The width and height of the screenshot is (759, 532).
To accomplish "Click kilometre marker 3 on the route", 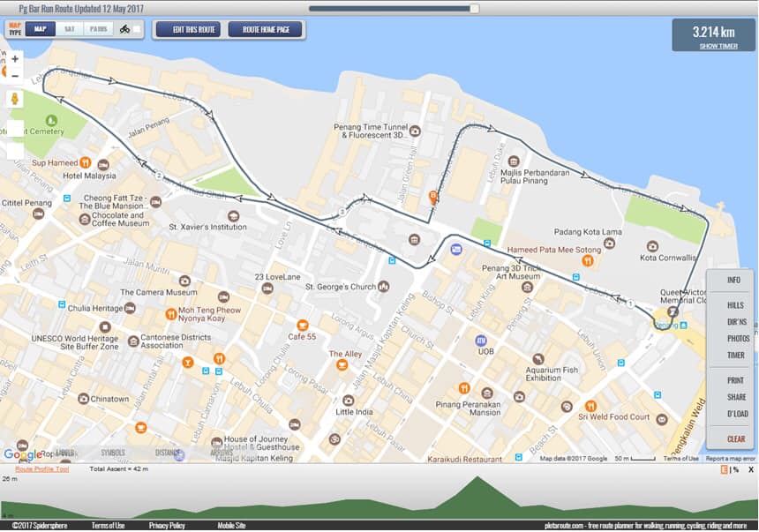I will 342,212.
